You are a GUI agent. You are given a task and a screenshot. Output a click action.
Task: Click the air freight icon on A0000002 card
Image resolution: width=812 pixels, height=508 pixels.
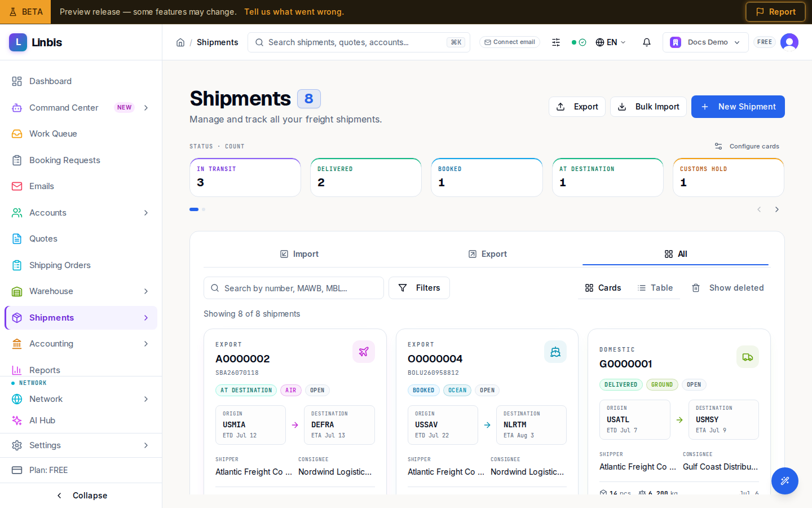pos(364,352)
